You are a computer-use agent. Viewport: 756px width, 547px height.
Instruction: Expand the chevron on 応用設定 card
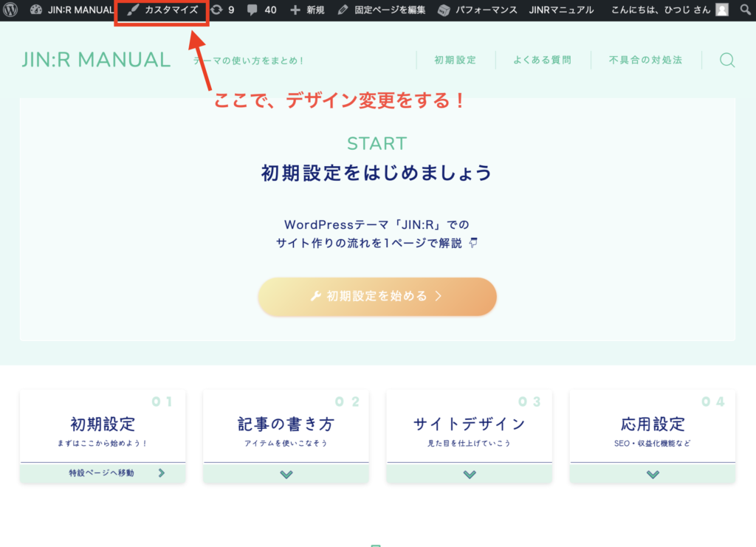tap(652, 473)
